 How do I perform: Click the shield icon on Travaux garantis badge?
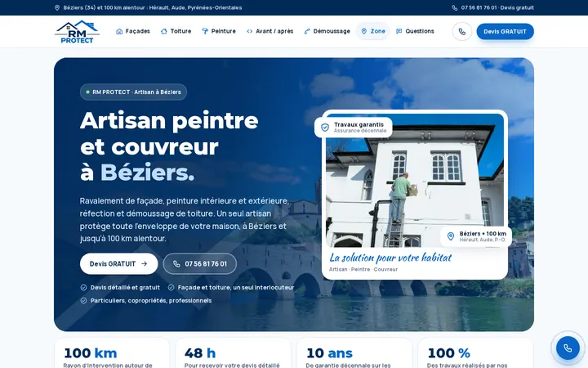[325, 128]
